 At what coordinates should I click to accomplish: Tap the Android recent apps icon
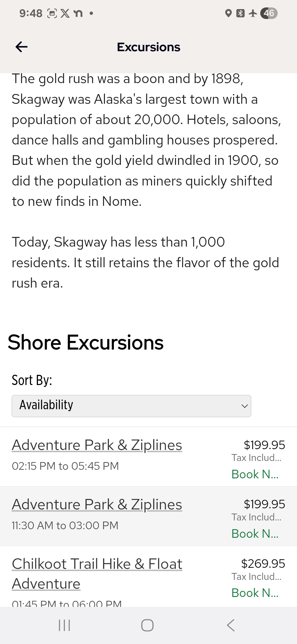[x=64, y=625]
